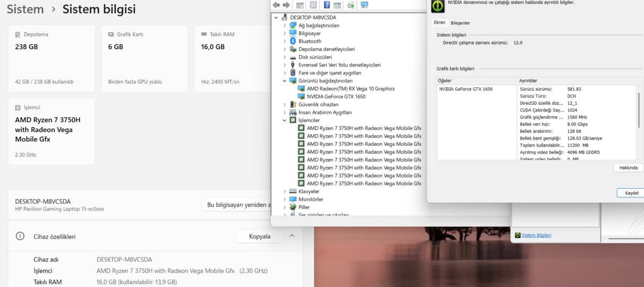Click the DESKTOP-M8VCSDA computer icon at tree root
Screen dimensions: 644x287
click(286, 18)
